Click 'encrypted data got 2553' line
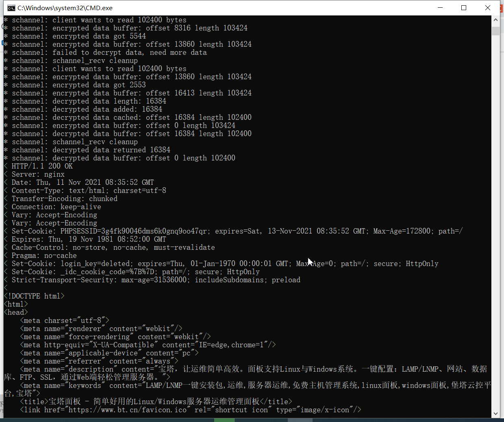This screenshot has height=422, width=504. (75, 85)
